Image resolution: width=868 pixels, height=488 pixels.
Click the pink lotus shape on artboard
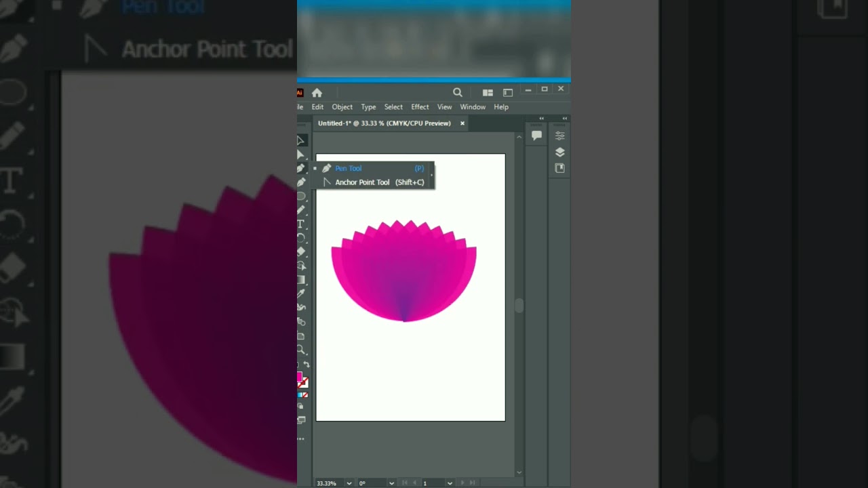tap(404, 271)
